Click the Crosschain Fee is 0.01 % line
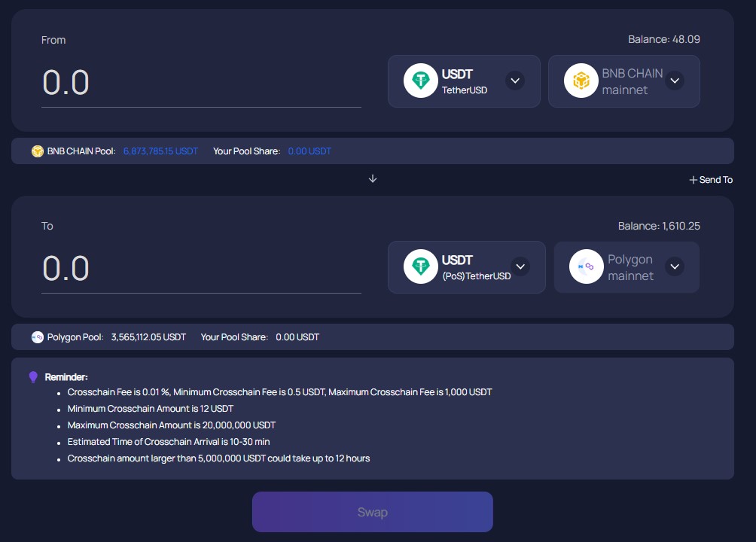This screenshot has height=542, width=756. (x=279, y=392)
